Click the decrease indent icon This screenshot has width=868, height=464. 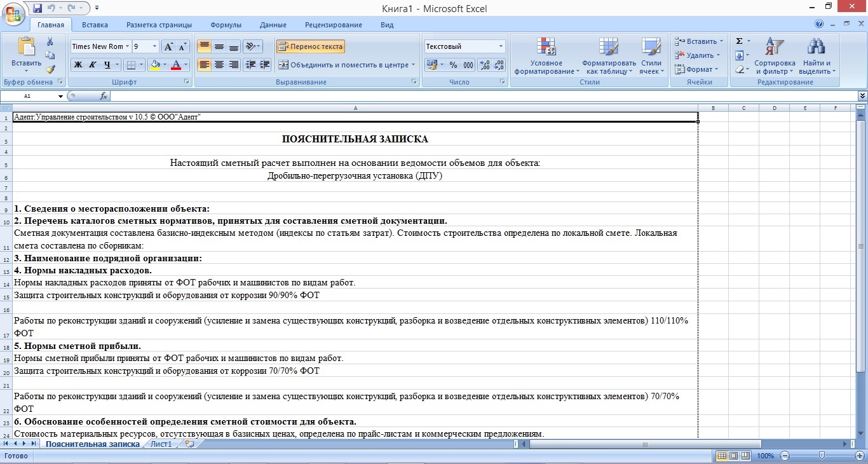point(250,65)
